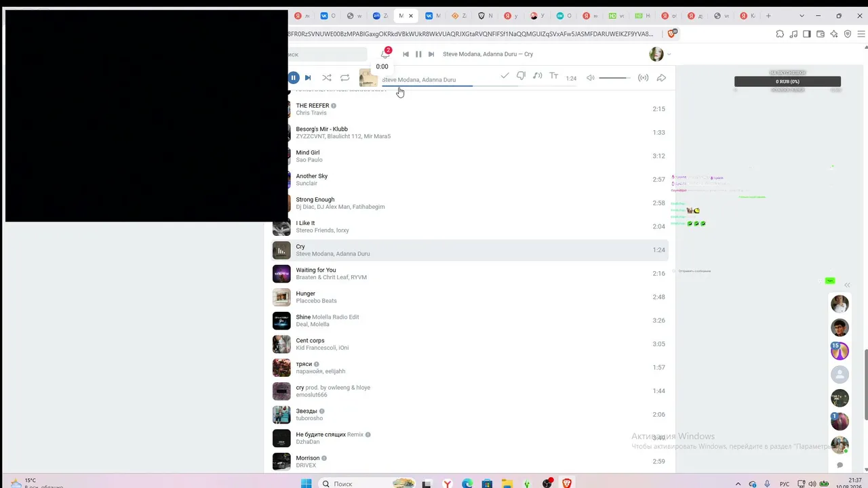Image resolution: width=868 pixels, height=488 pixels.
Task: Toggle shuffle mode in the player
Action: (327, 78)
